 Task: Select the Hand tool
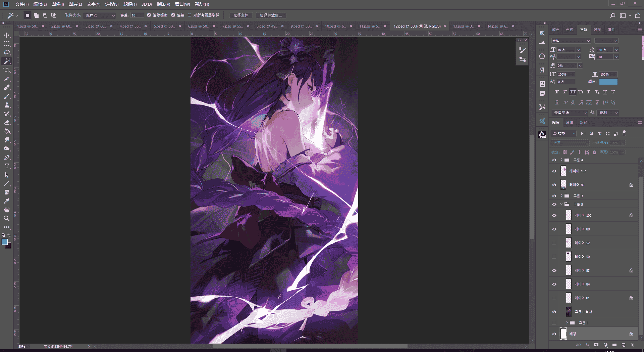(x=7, y=210)
